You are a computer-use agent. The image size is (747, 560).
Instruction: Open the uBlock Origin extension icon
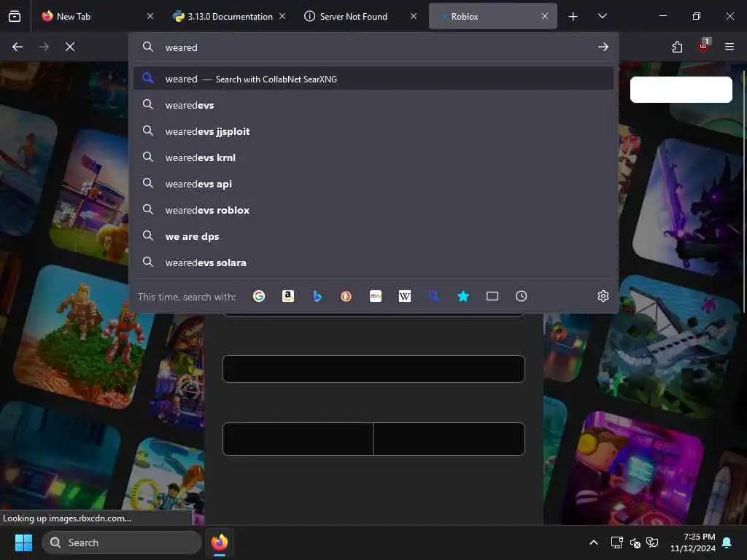704,46
